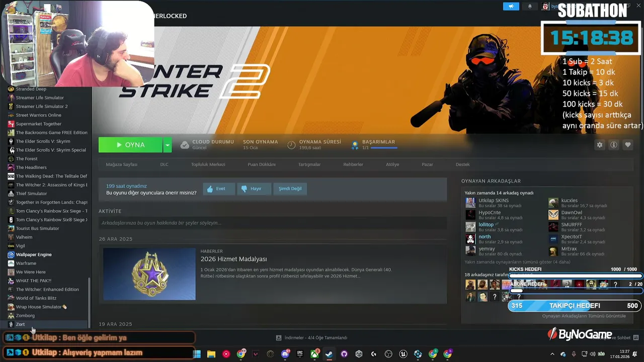Screen dimensions: 644x362
Task: Select Supermarket Together in library
Action: coord(38,124)
